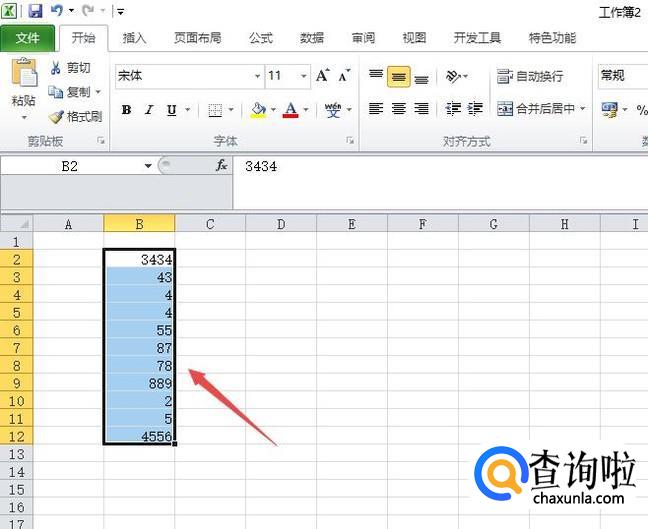Increase font size with large A icon

click(323, 76)
